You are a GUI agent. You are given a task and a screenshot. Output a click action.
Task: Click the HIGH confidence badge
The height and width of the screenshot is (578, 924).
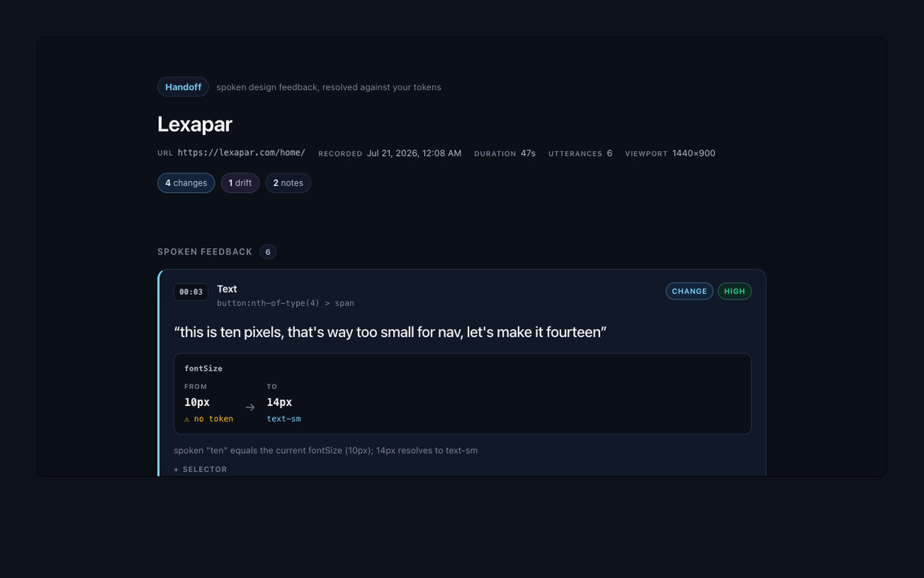pyautogui.click(x=735, y=291)
